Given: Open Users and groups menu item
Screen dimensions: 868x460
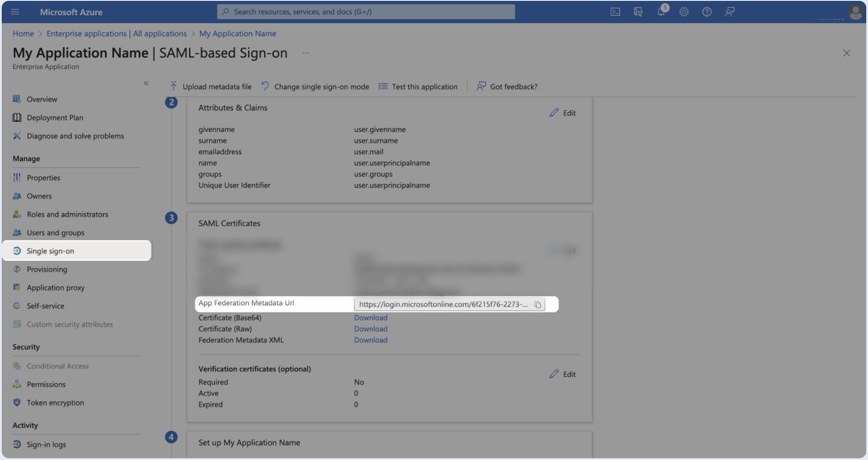Looking at the screenshot, I should [x=55, y=233].
